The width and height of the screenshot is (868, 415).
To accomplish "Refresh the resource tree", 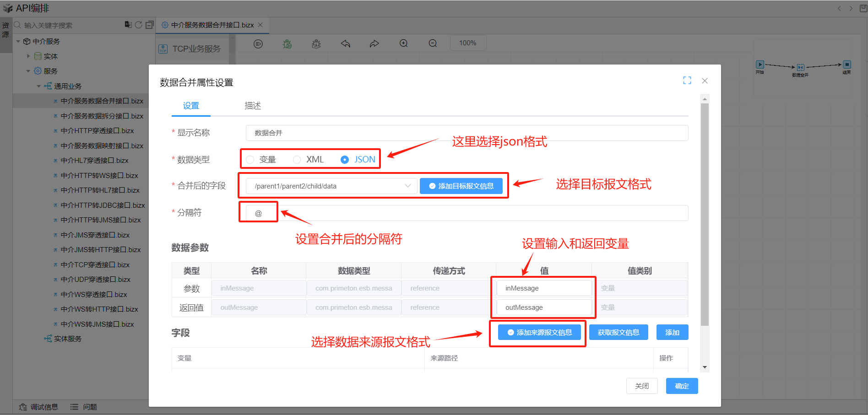I will tap(138, 25).
